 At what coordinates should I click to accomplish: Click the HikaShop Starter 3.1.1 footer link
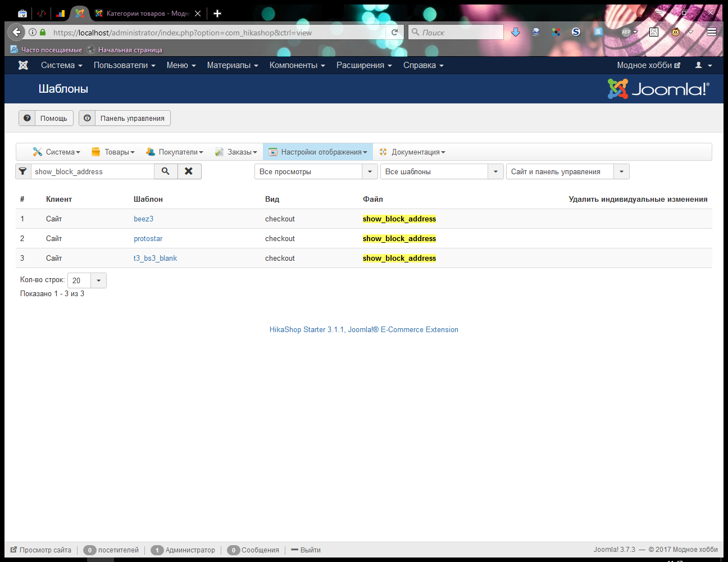(x=364, y=329)
